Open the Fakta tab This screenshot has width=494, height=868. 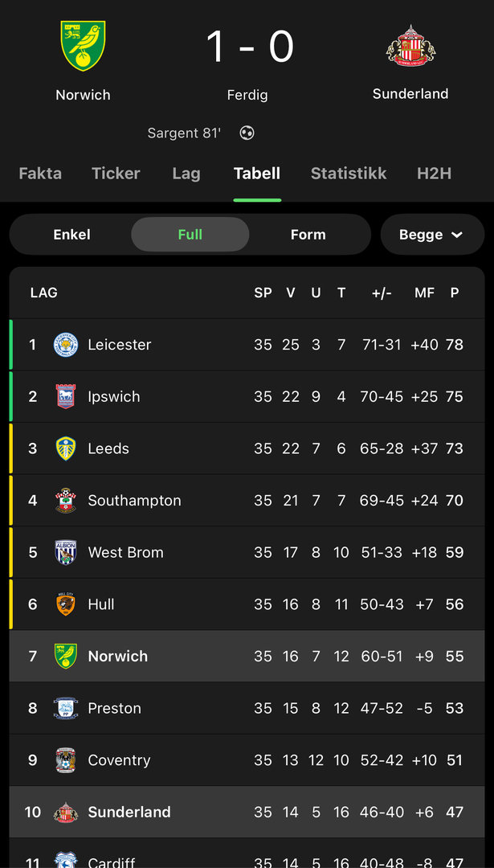click(40, 174)
